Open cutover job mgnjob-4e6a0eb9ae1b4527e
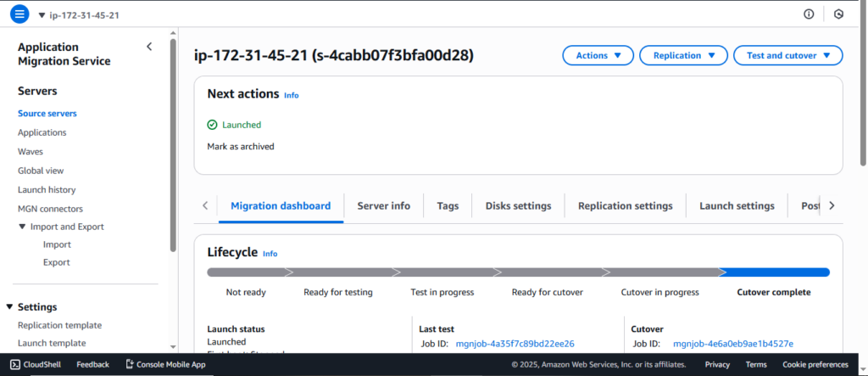Image resolution: width=868 pixels, height=376 pixels. click(732, 344)
